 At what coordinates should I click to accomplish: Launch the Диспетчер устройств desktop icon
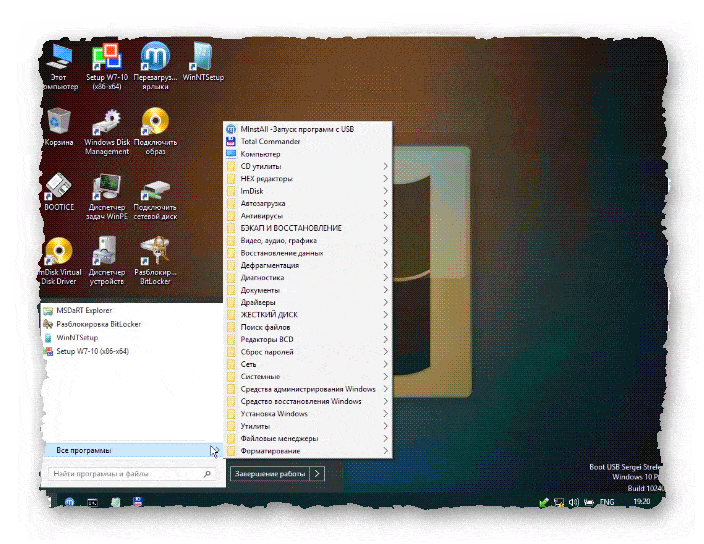pos(106,261)
